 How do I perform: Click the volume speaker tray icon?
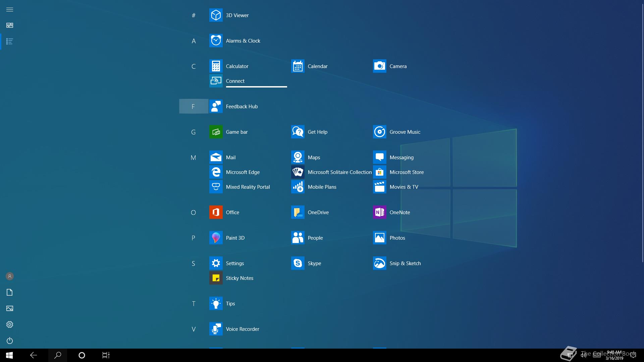click(583, 355)
